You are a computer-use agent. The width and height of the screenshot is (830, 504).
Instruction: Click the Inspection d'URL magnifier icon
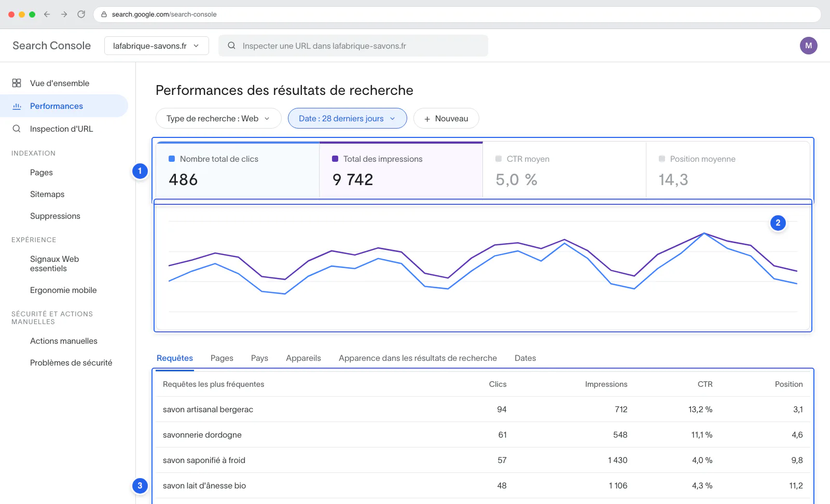point(17,129)
